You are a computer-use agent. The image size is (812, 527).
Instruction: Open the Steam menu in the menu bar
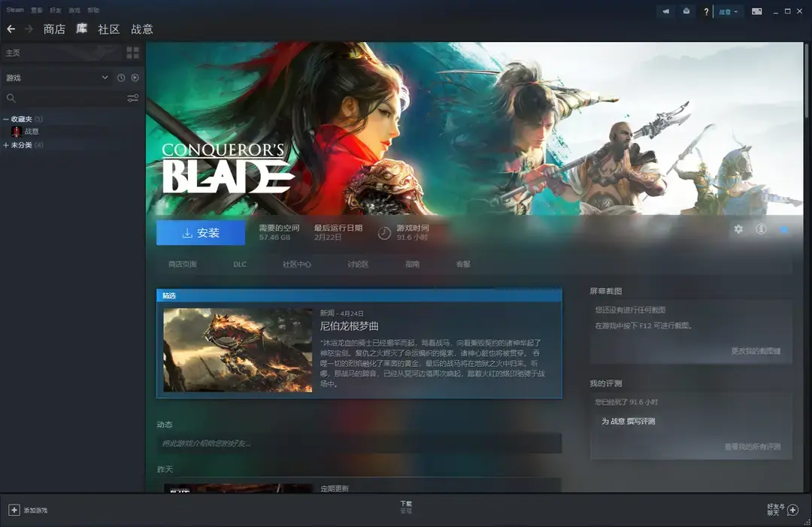coord(15,10)
